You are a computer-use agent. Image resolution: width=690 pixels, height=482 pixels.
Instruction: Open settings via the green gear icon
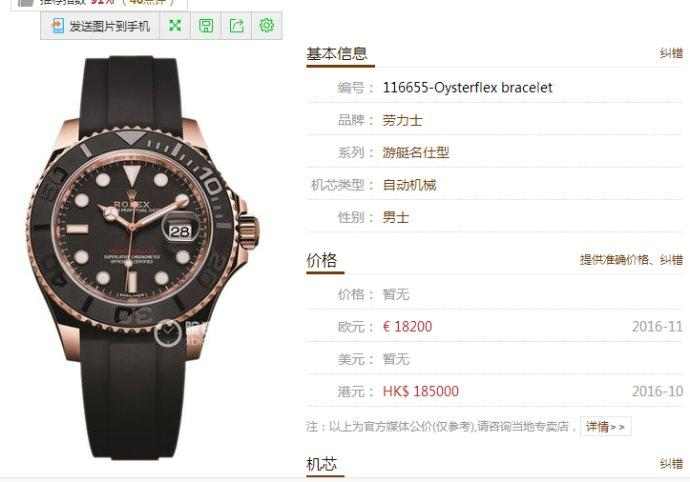(x=267, y=26)
